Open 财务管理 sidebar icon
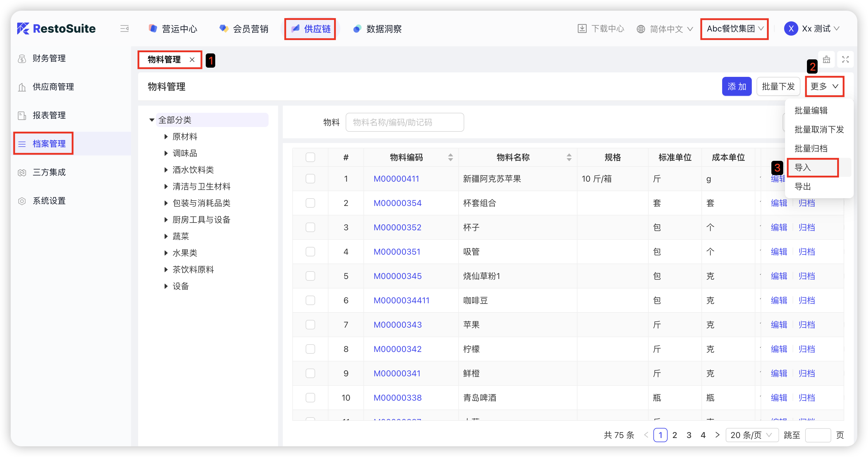Image resolution: width=868 pixels, height=457 pixels. click(22, 58)
